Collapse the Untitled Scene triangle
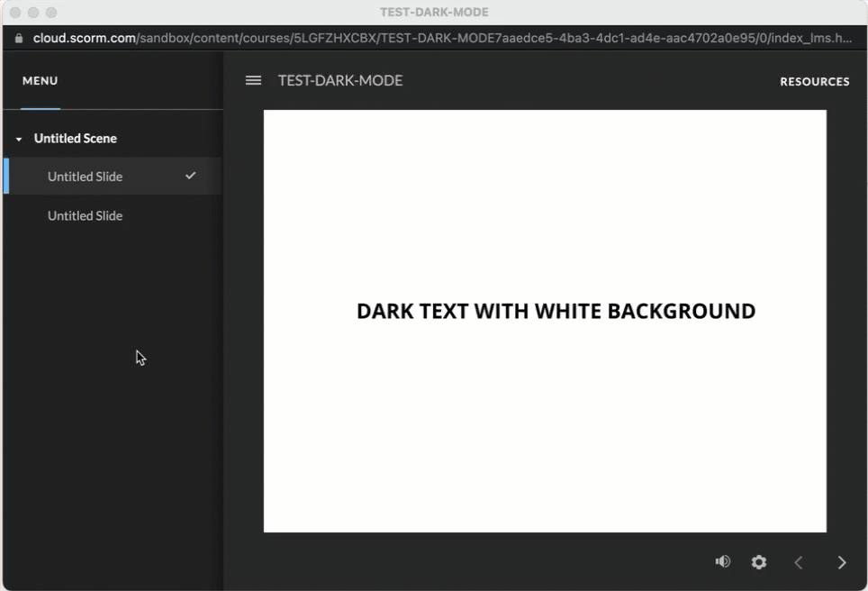The width and height of the screenshot is (868, 591). click(19, 139)
